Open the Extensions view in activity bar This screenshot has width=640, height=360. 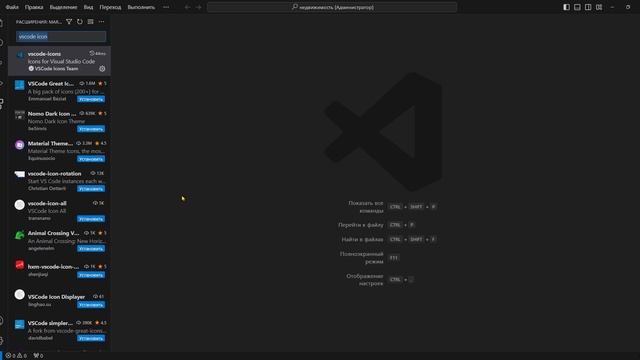[x=2, y=103]
